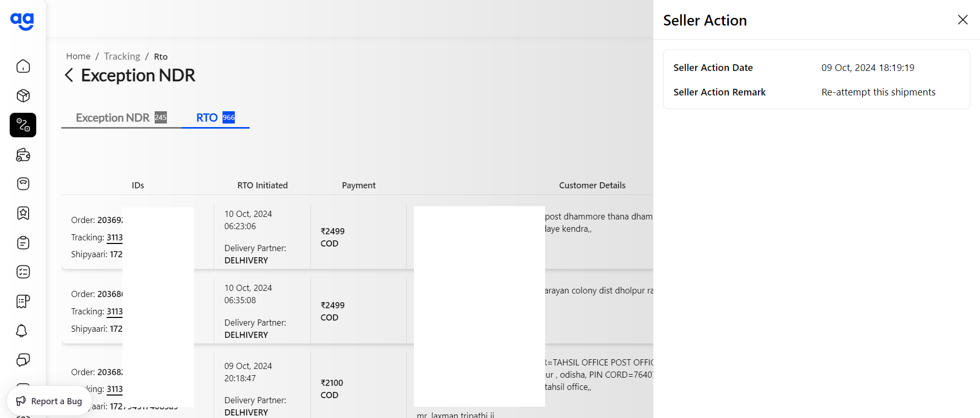
Task: Open the package box sidebar icon
Action: 23,95
